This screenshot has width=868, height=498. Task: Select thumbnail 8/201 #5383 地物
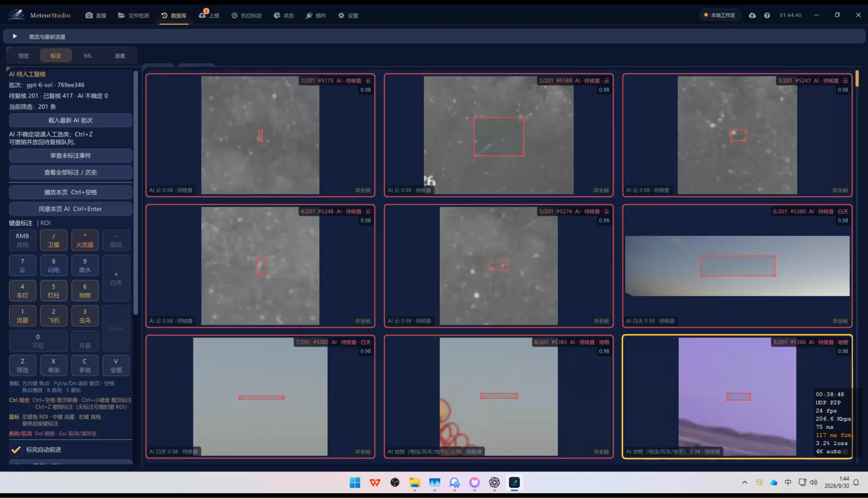(499, 396)
